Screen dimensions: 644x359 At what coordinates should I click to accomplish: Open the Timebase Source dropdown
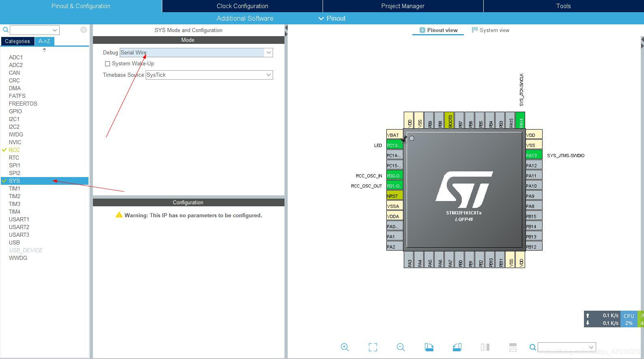[x=268, y=75]
